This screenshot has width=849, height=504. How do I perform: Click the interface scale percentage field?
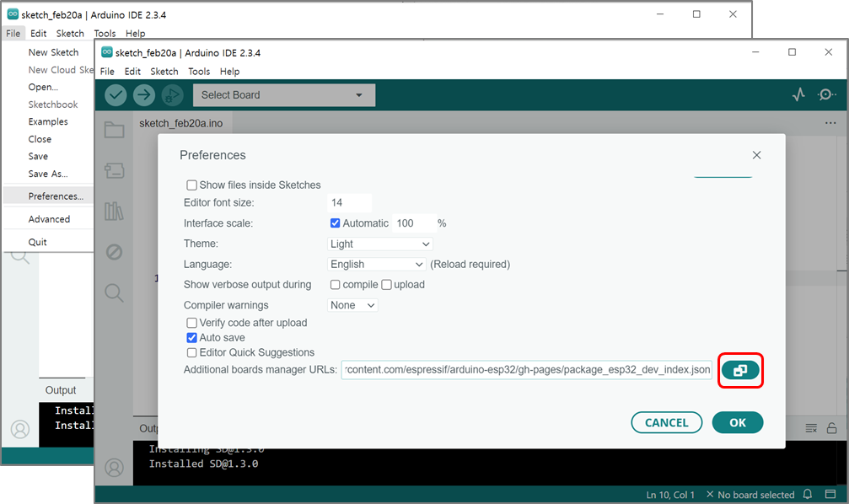(414, 223)
